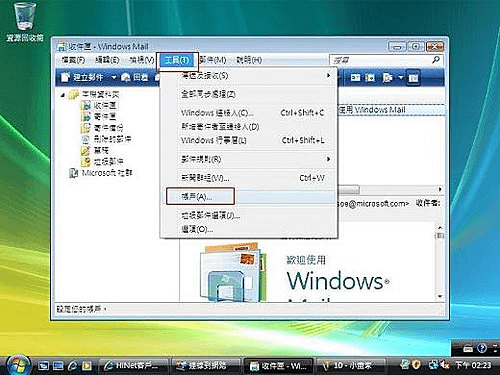
Task: Click the Windows Mail envelope image in preview
Action: pos(233,272)
